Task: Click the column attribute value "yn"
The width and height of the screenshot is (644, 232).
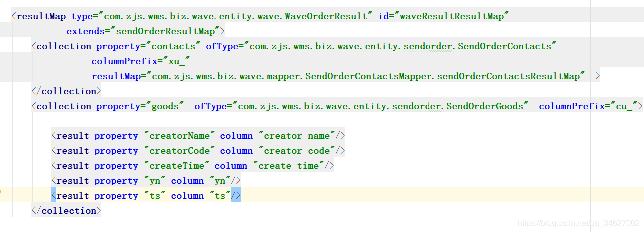Action: (220, 181)
